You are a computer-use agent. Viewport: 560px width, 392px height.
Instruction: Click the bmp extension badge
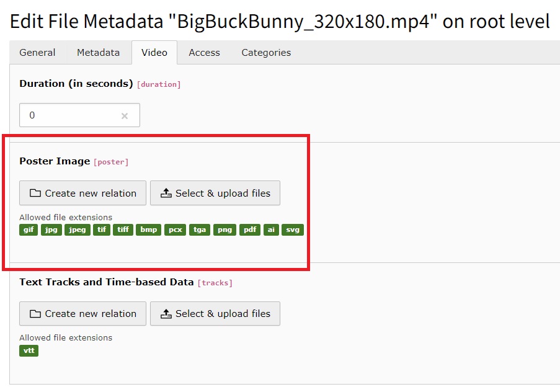pyautogui.click(x=149, y=229)
